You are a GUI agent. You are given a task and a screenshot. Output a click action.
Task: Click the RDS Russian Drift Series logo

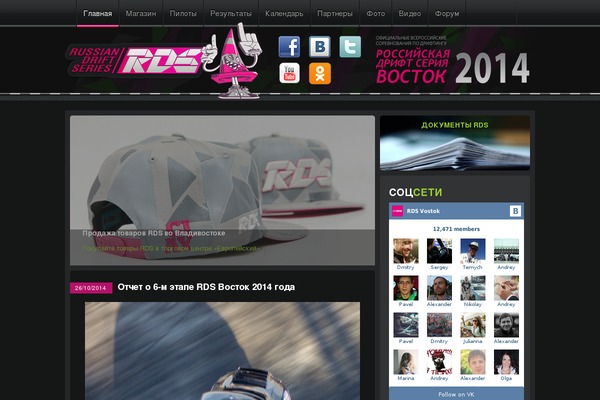pos(165,60)
